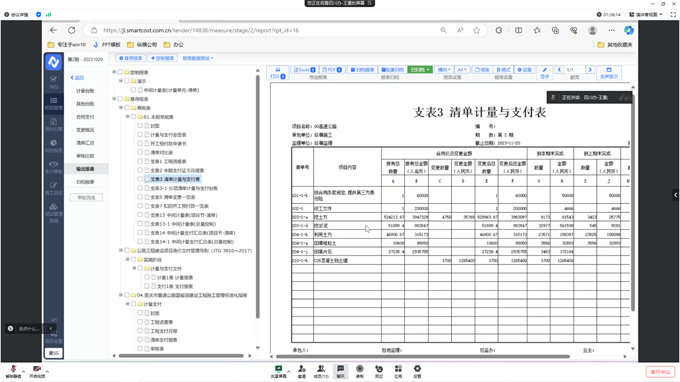Click the pencil signature (签字) icon
680x382 pixels.
coord(545,72)
